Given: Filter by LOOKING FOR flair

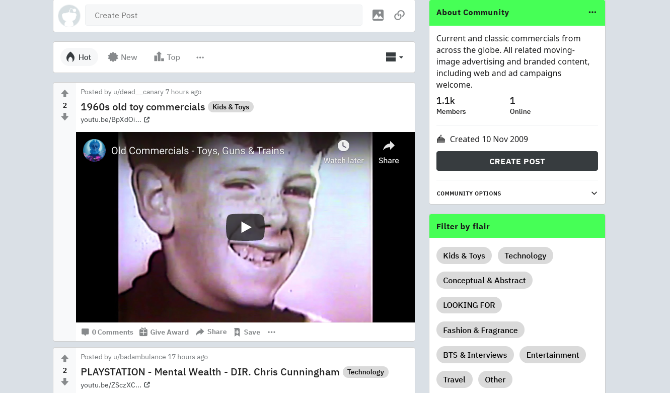Looking at the screenshot, I should [469, 305].
